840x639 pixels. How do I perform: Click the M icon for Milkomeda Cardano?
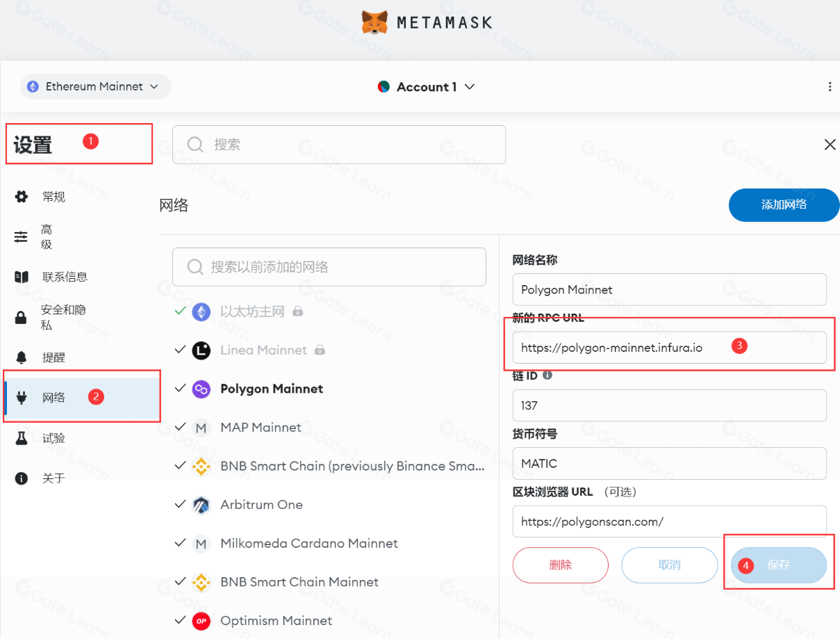click(x=201, y=543)
